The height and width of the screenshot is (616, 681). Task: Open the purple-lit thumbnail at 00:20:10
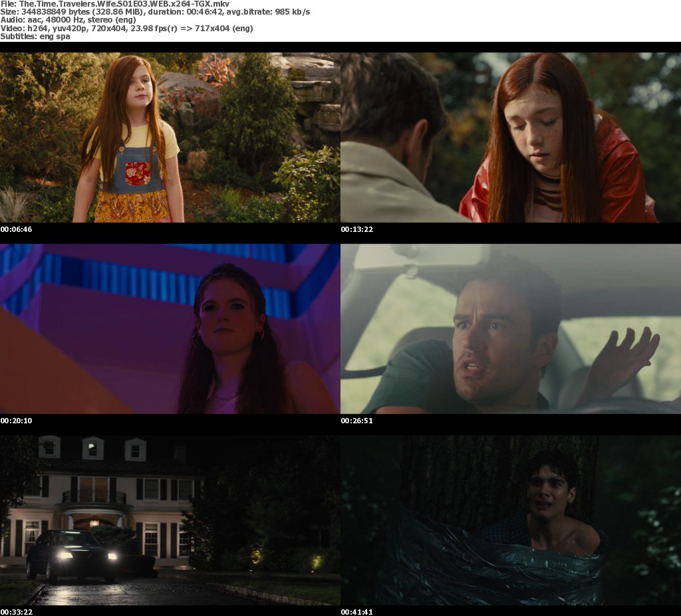pos(170,329)
